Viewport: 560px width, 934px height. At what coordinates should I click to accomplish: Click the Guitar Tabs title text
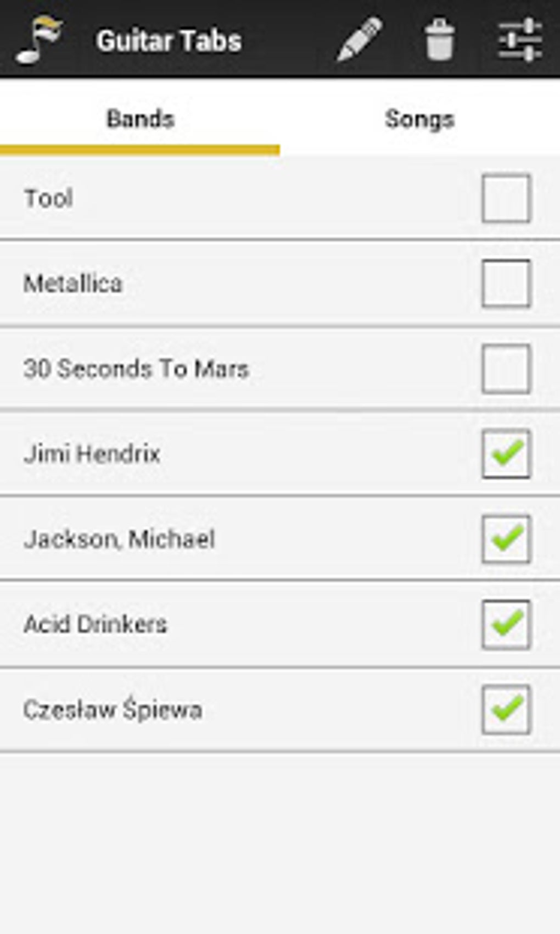169,41
